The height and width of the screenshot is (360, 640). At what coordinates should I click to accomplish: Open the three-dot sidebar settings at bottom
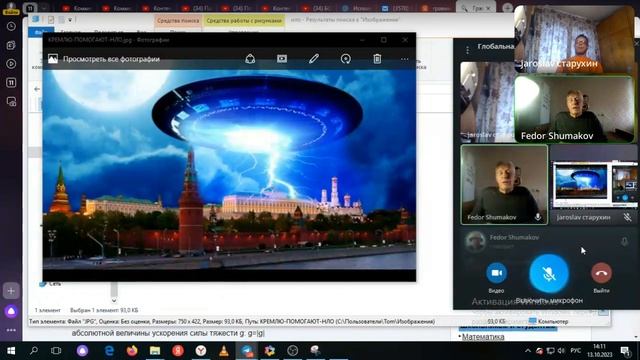tap(11, 330)
